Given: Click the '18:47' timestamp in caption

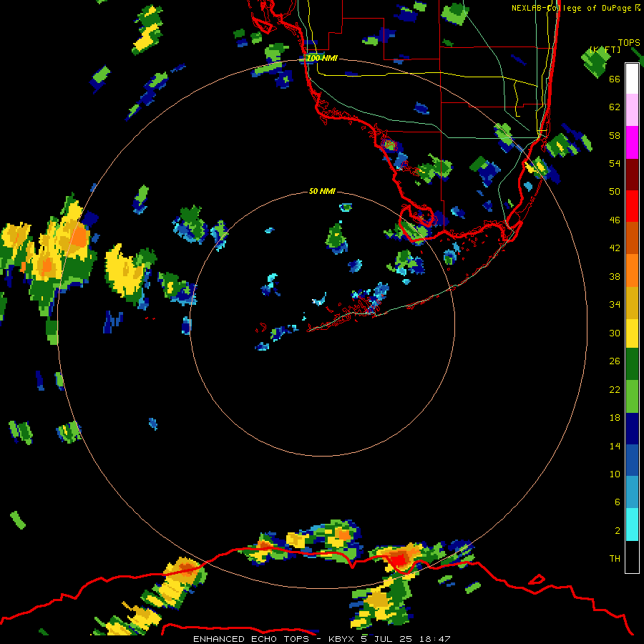Looking at the screenshot, I should [x=435, y=639].
